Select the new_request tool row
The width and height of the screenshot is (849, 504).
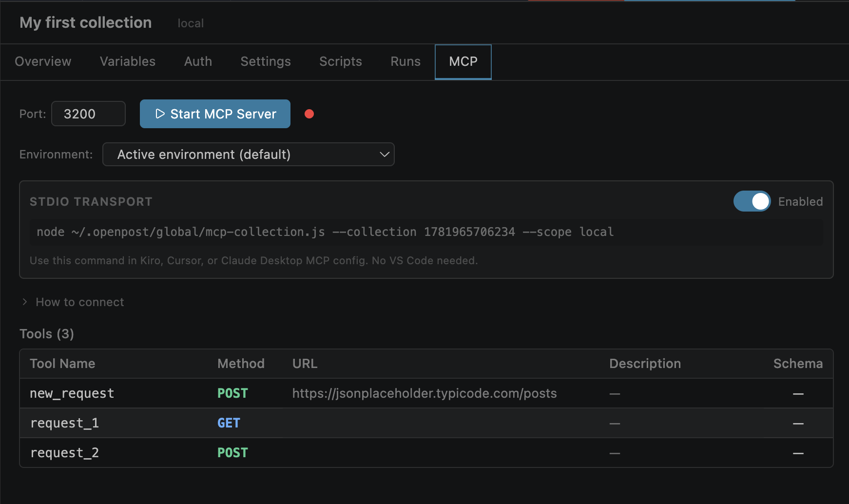click(x=426, y=393)
